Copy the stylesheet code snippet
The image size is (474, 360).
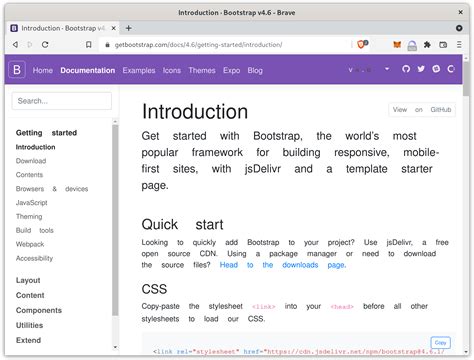point(440,342)
